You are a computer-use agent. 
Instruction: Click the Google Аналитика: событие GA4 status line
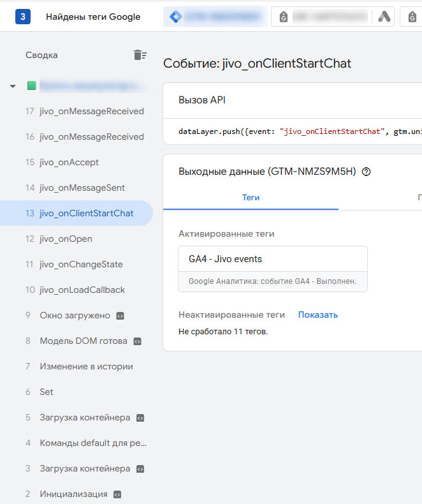tap(273, 281)
